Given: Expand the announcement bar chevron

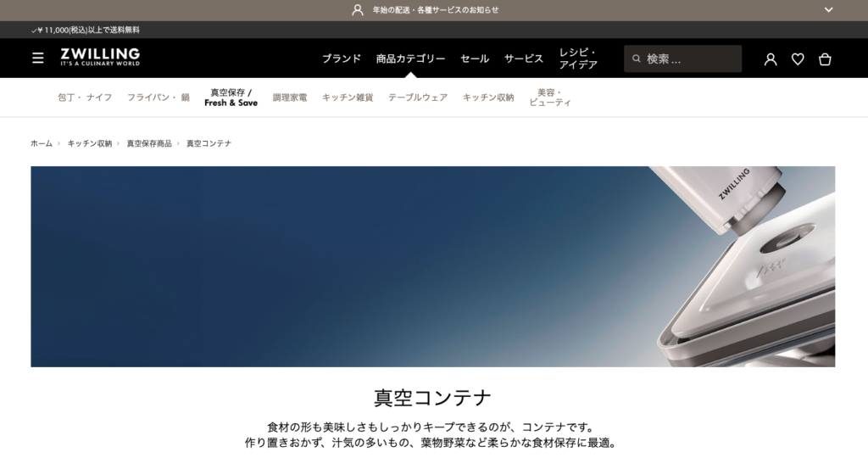Looking at the screenshot, I should point(828,10).
